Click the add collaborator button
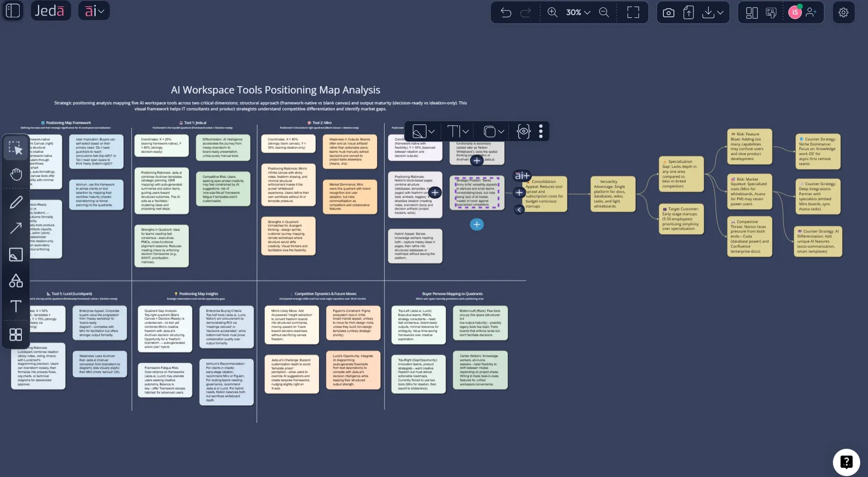868x477 pixels. [x=813, y=12]
